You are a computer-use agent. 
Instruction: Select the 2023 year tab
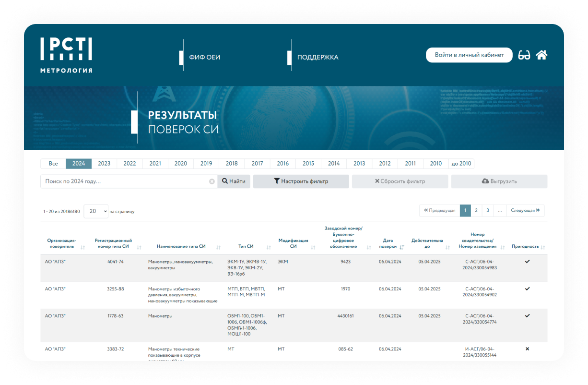point(104,164)
